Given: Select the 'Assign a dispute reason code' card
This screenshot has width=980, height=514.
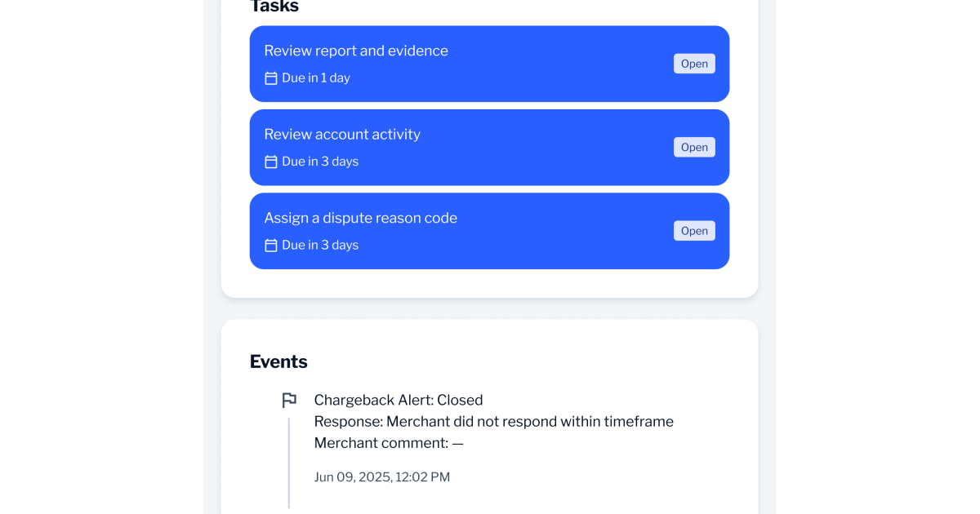Looking at the screenshot, I should coord(489,231).
